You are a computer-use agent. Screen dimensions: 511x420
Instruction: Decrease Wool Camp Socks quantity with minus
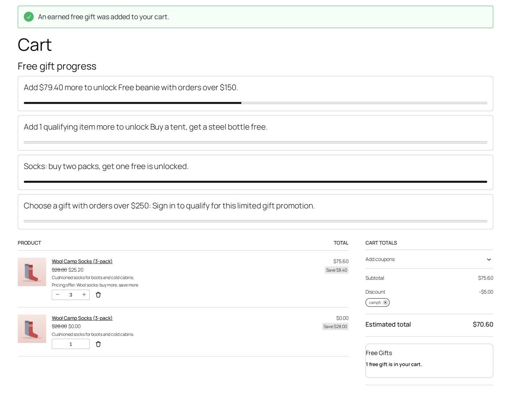58,295
